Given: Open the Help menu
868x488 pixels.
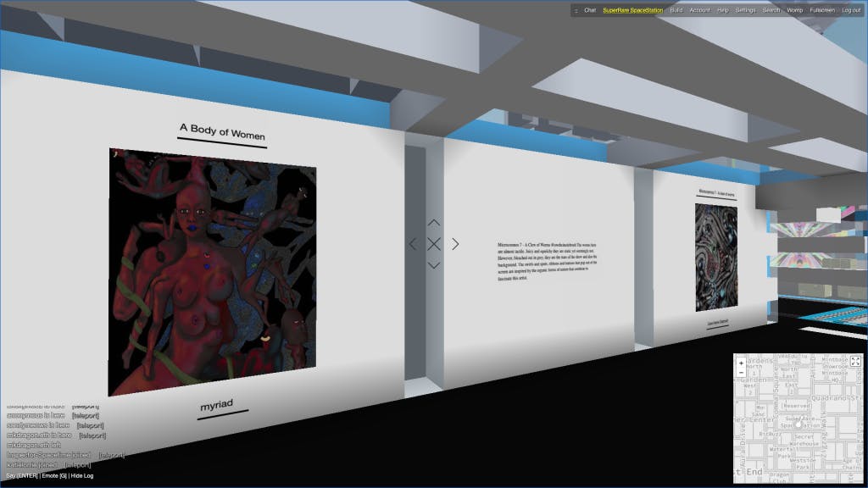Looking at the screenshot, I should click(x=723, y=10).
